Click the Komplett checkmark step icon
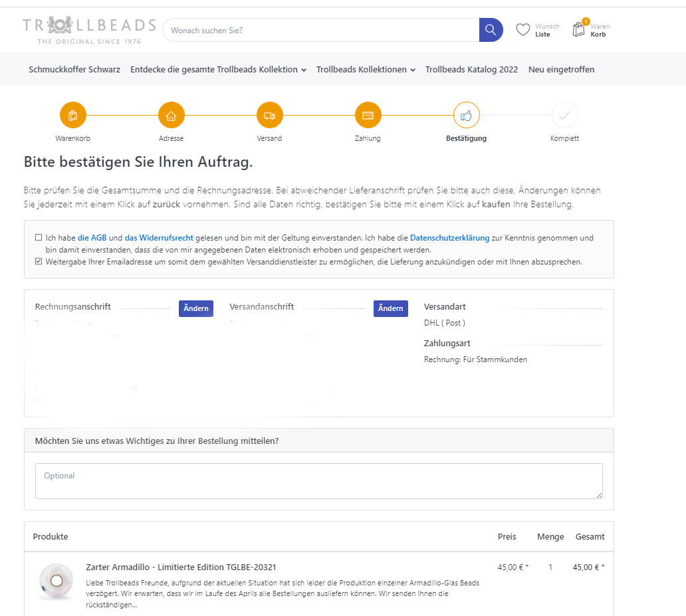Screen dimensions: 686x616 click(x=565, y=115)
